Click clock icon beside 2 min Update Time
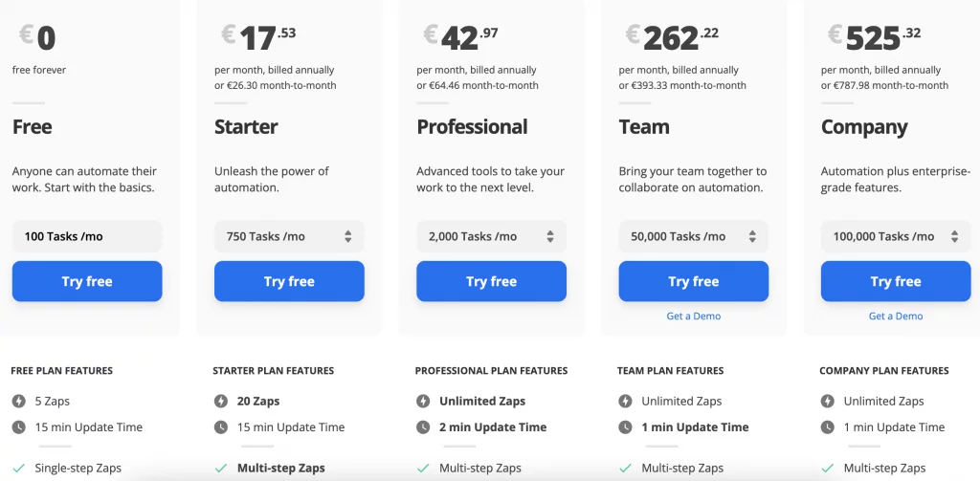The height and width of the screenshot is (481, 980). [x=423, y=427]
